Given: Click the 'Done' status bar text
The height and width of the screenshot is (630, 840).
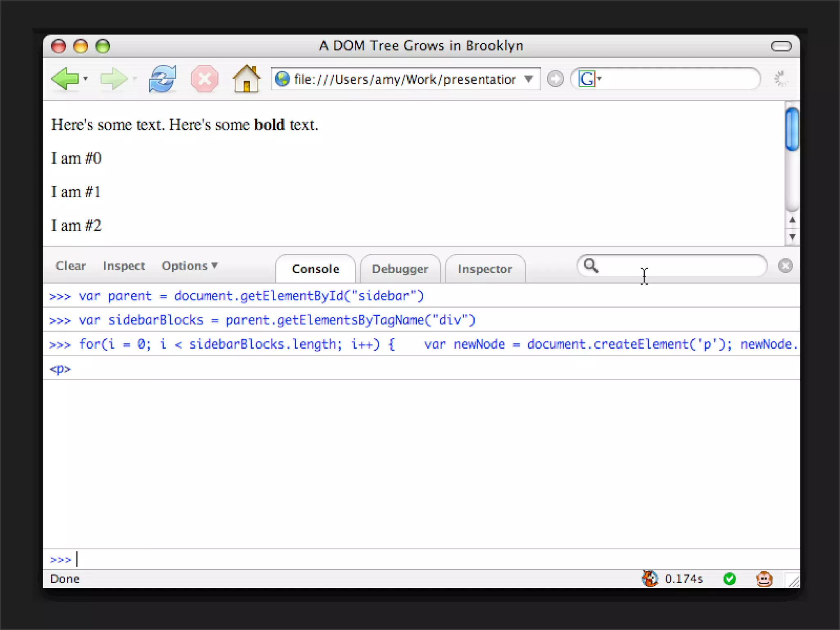Looking at the screenshot, I should pyautogui.click(x=65, y=579).
